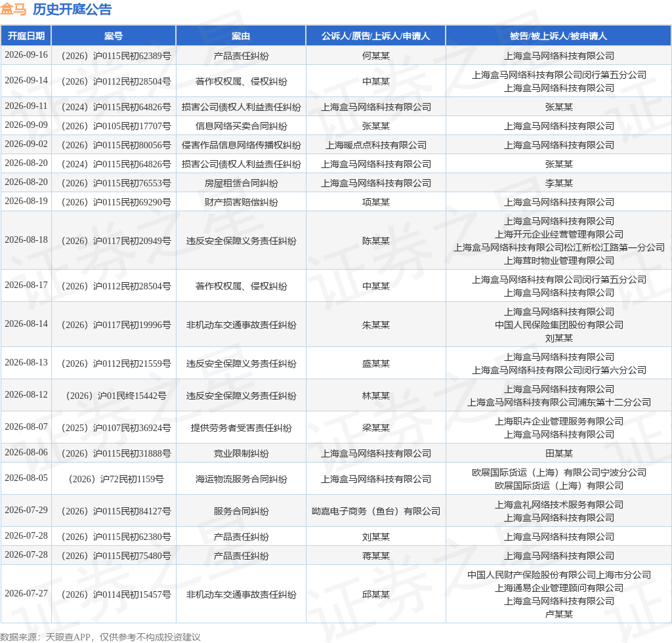Select defendant 中国人民保险集团股份有限公司
This screenshot has width=672, height=643.
click(559, 325)
